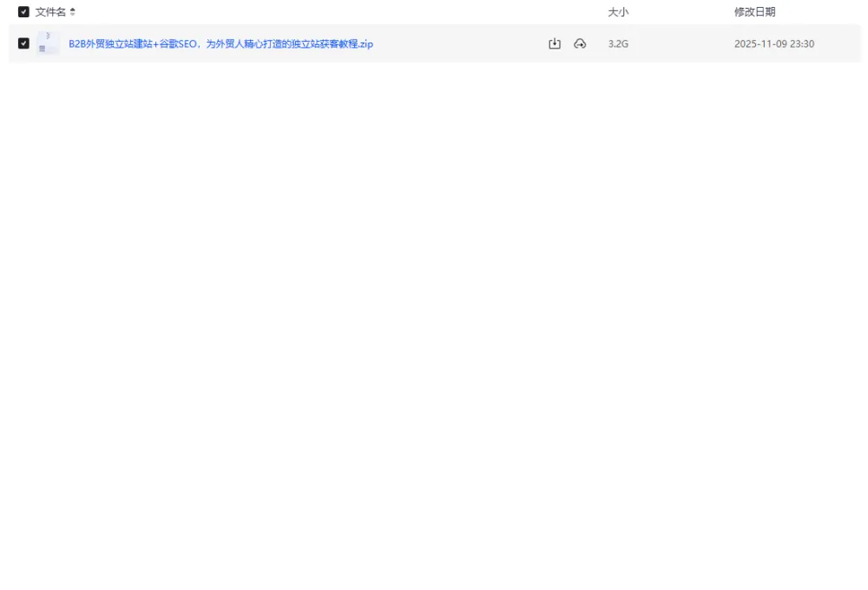Click the sort toggle next to the filename header
Image resolution: width=868 pixels, height=590 pixels.
(x=75, y=12)
